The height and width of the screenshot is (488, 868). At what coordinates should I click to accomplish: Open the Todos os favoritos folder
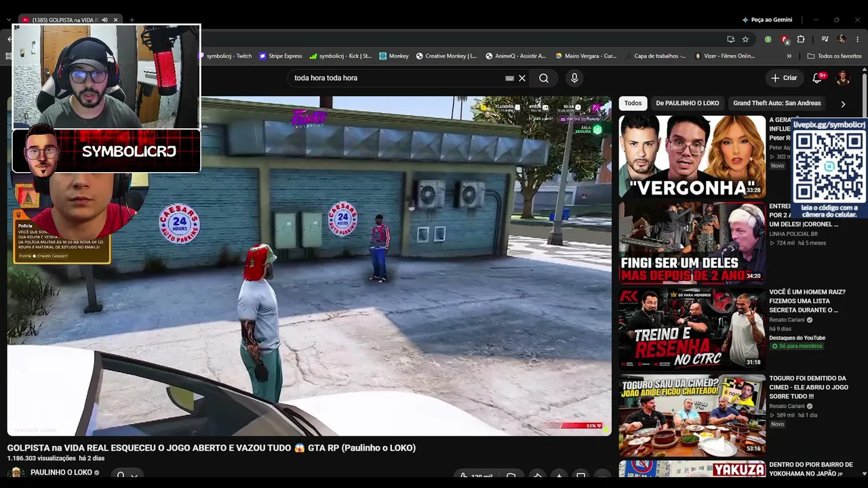pos(834,56)
